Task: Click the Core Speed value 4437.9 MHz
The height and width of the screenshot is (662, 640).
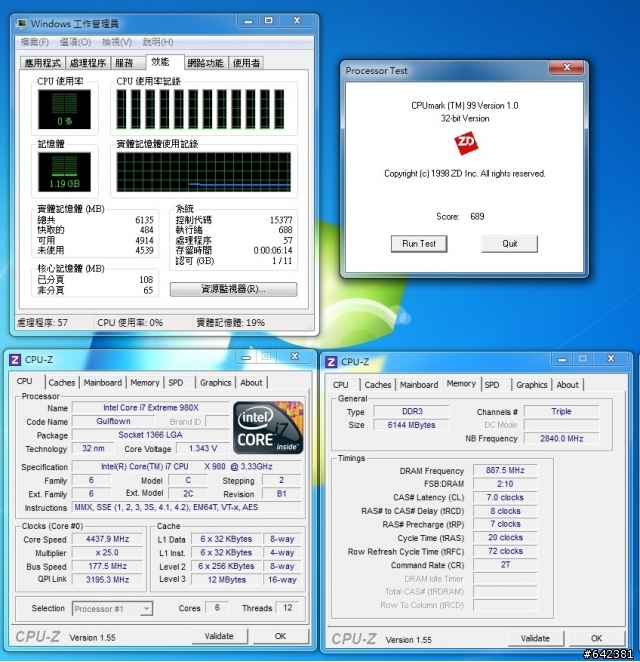Action: [108, 539]
